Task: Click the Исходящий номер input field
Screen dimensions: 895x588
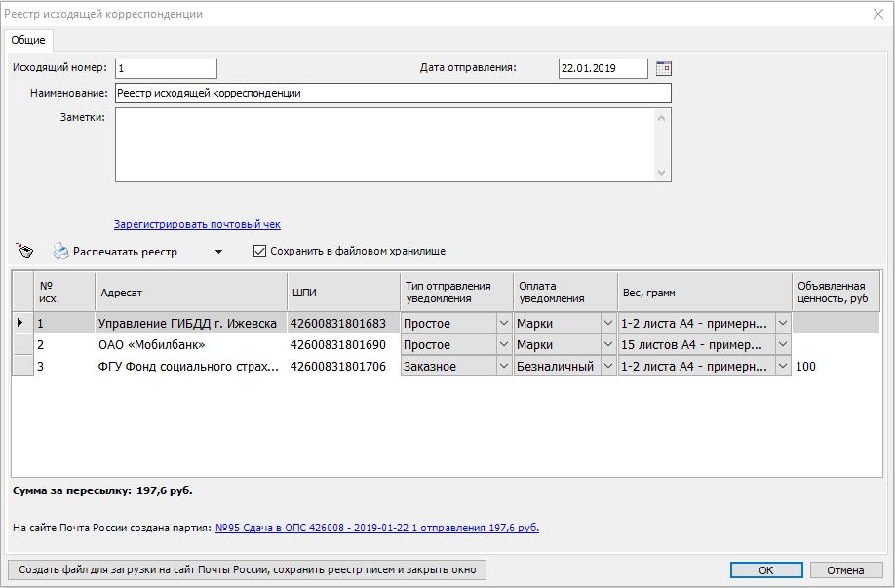Action: pyautogui.click(x=166, y=68)
